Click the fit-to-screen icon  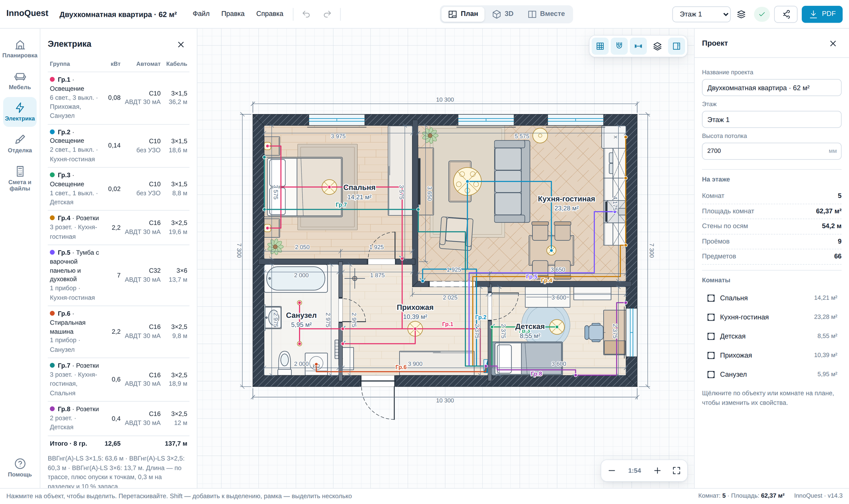[x=677, y=470]
